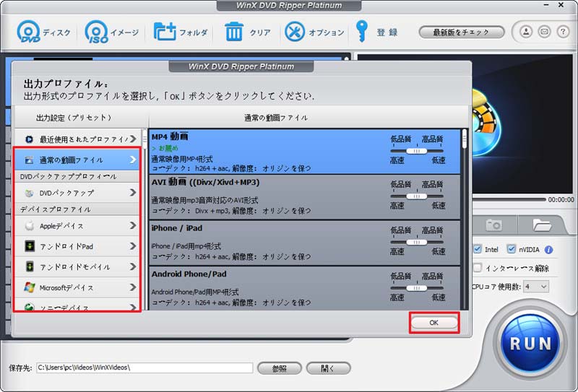Viewport: 578px width, 392px height.
Task: Click the user account icon at top right
Action: point(525,32)
